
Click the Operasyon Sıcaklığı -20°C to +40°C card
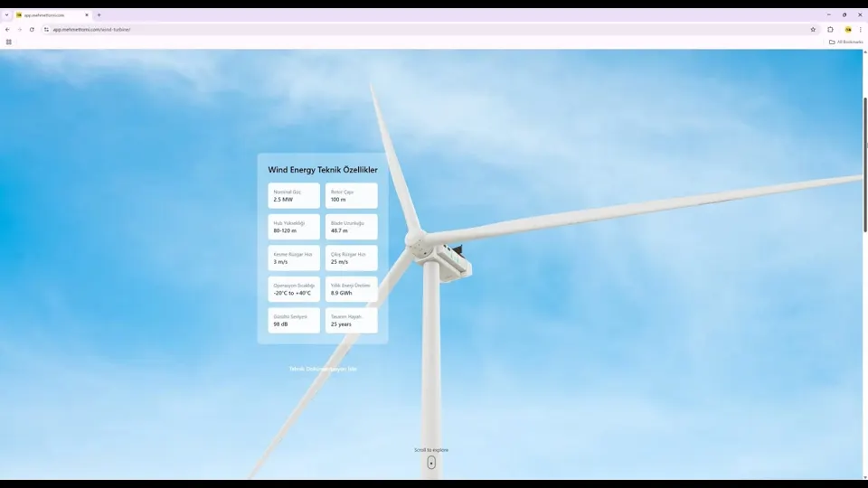[294, 289]
